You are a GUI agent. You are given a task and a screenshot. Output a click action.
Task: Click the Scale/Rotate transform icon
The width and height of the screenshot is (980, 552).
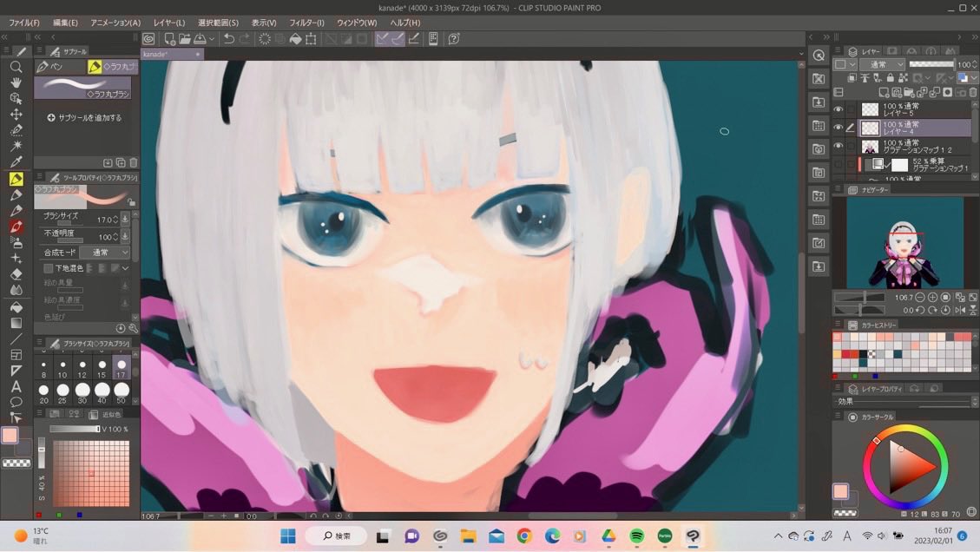point(311,39)
